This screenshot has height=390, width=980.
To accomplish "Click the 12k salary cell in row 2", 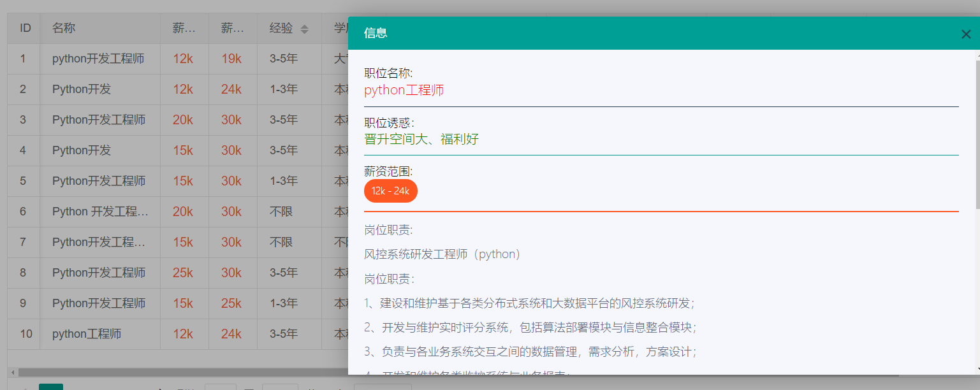I will [x=183, y=89].
